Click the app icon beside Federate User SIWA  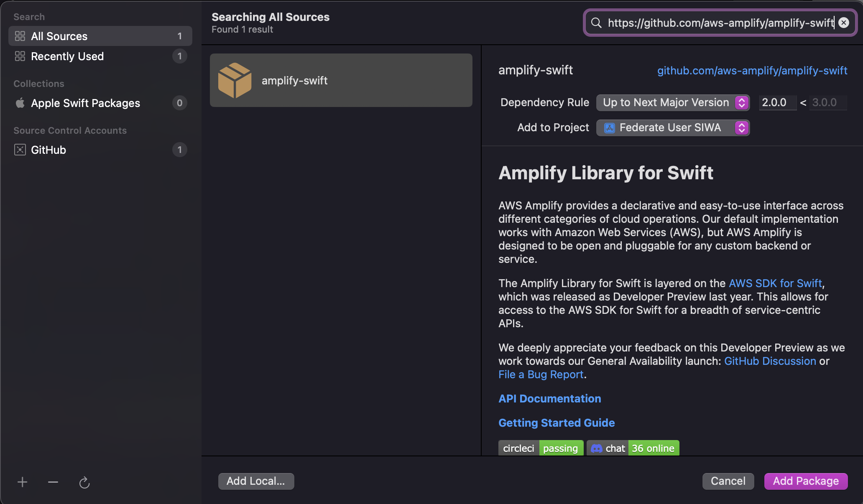pos(609,128)
